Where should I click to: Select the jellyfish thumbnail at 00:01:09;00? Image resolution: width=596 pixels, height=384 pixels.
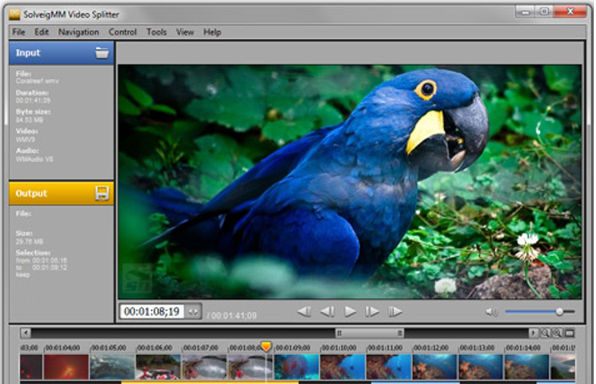[x=296, y=367]
